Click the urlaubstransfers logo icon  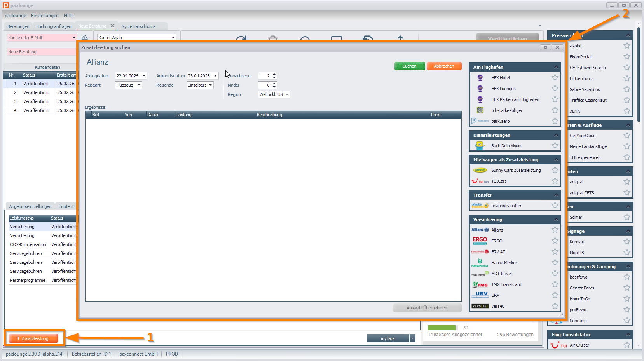pos(480,206)
